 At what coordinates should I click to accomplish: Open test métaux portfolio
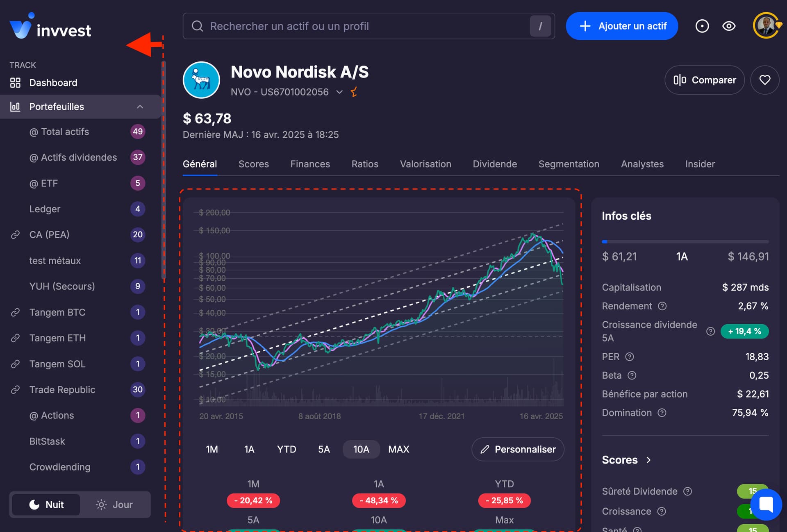pyautogui.click(x=80, y=261)
